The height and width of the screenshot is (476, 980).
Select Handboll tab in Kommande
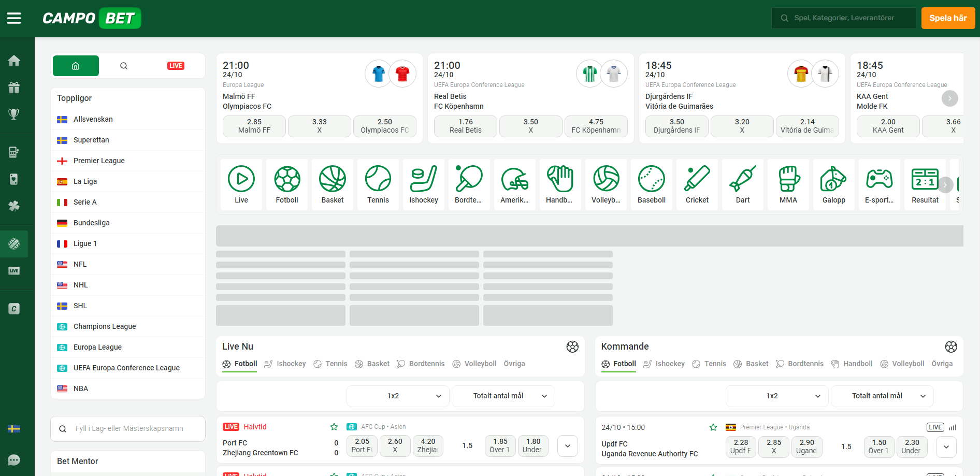(x=852, y=364)
